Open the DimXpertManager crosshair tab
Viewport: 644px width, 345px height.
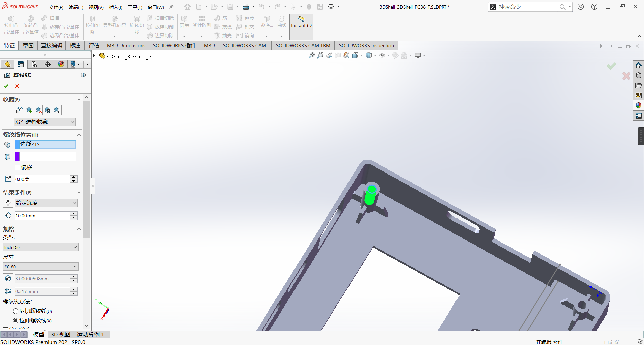tap(48, 64)
